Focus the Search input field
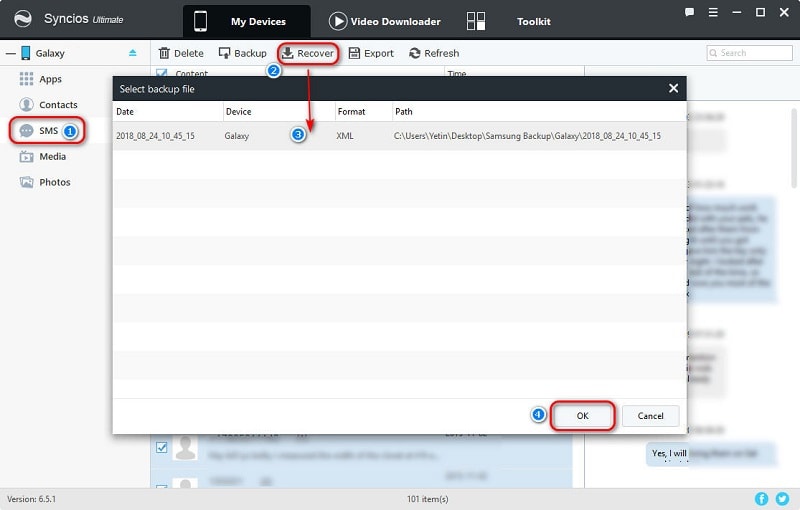Screen dimensions: 800x510 pyautogui.click(x=749, y=53)
